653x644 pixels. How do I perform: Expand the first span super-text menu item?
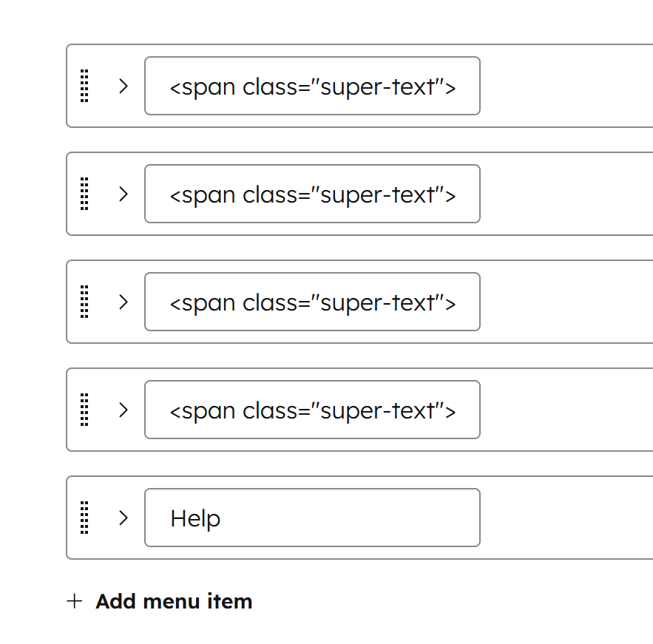123,87
